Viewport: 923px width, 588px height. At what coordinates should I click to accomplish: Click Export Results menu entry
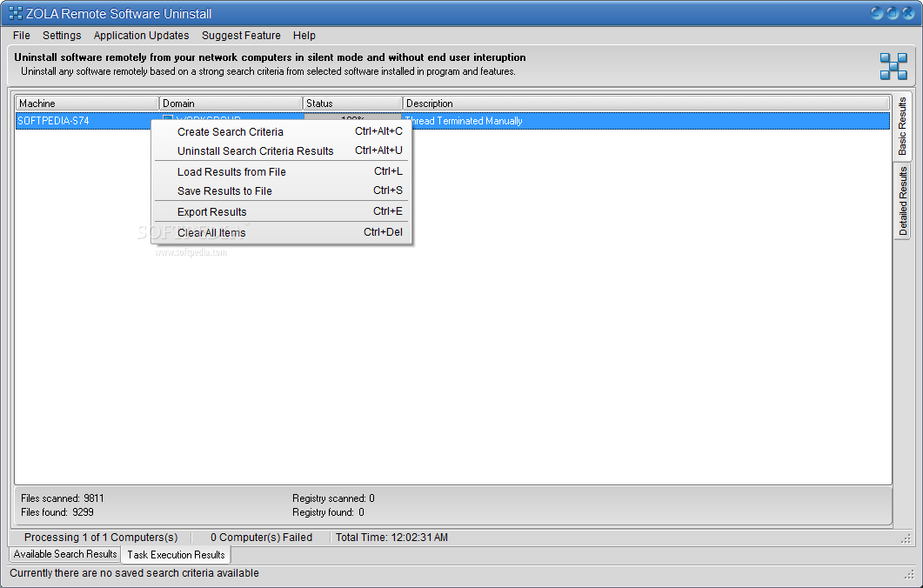coord(281,212)
